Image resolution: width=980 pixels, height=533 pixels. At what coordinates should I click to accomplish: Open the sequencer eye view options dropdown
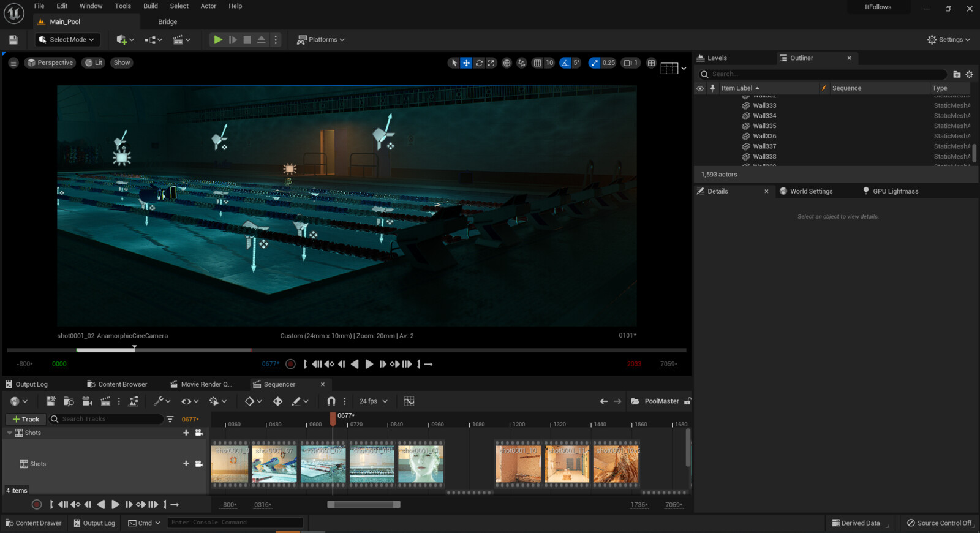190,401
